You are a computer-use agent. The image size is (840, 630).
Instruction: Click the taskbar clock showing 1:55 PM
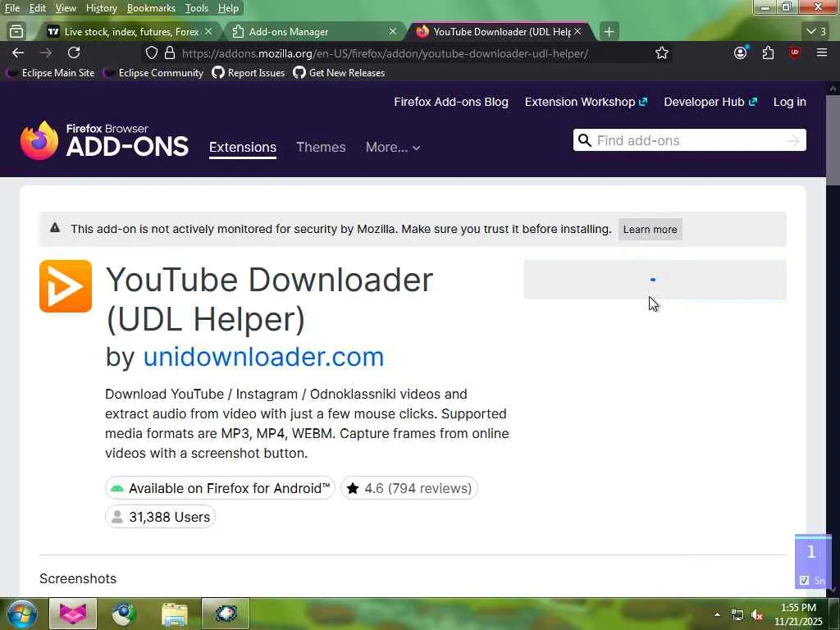click(798, 614)
